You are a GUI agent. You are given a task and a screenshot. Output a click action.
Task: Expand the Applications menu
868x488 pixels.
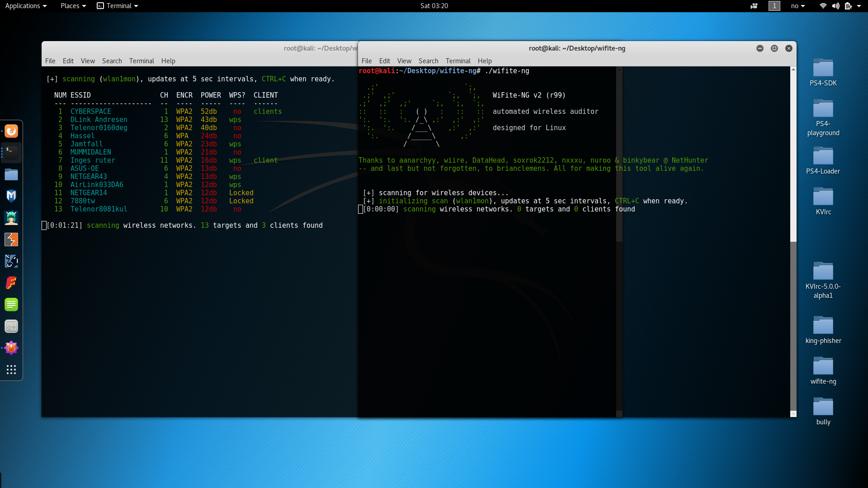click(x=26, y=6)
